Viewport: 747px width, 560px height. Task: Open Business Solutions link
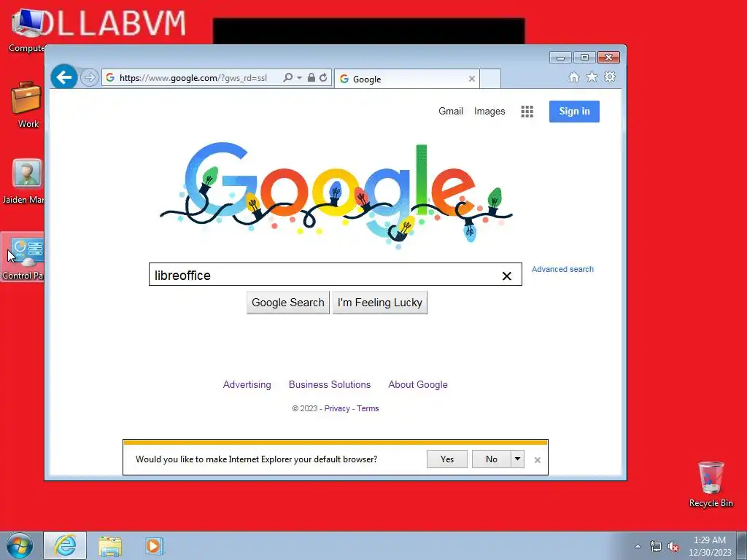(x=330, y=384)
